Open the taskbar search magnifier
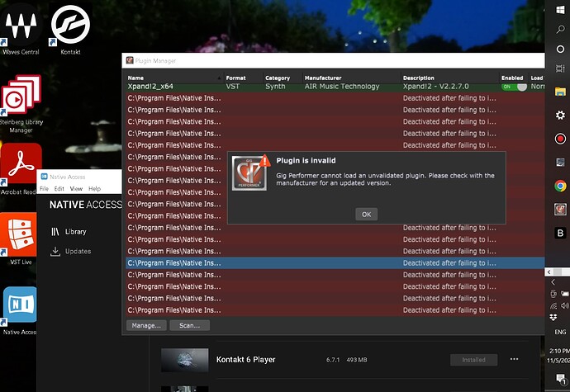This screenshot has height=392, width=570. tap(560, 30)
